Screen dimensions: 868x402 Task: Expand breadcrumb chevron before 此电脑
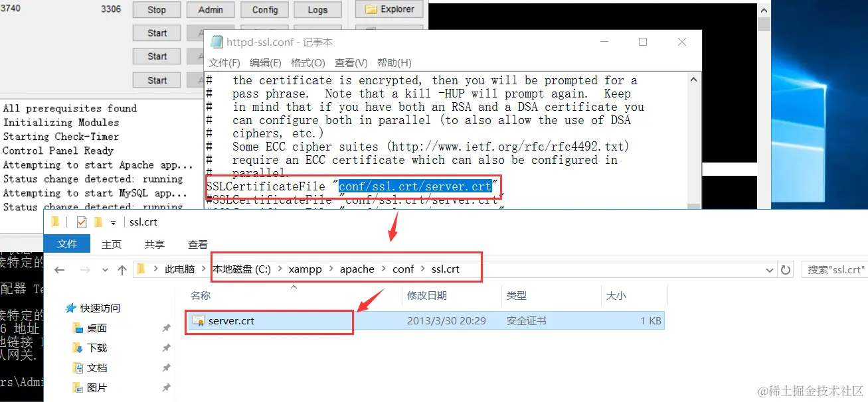pyautogui.click(x=156, y=269)
